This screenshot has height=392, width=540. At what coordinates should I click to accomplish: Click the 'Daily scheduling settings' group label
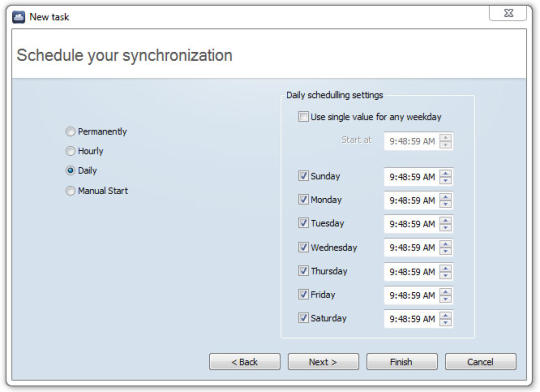tap(334, 95)
